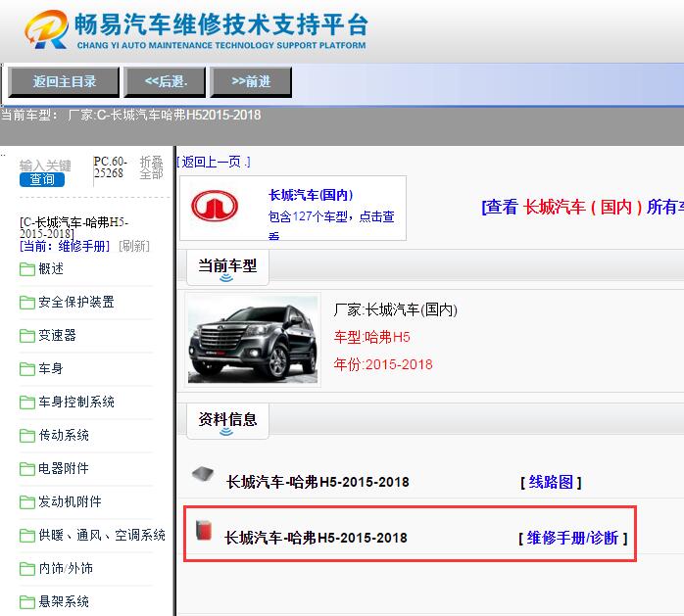This screenshot has height=616, width=684.
Task: Click 包含127个车型，点击查看 link
Action: pyautogui.click(x=331, y=224)
